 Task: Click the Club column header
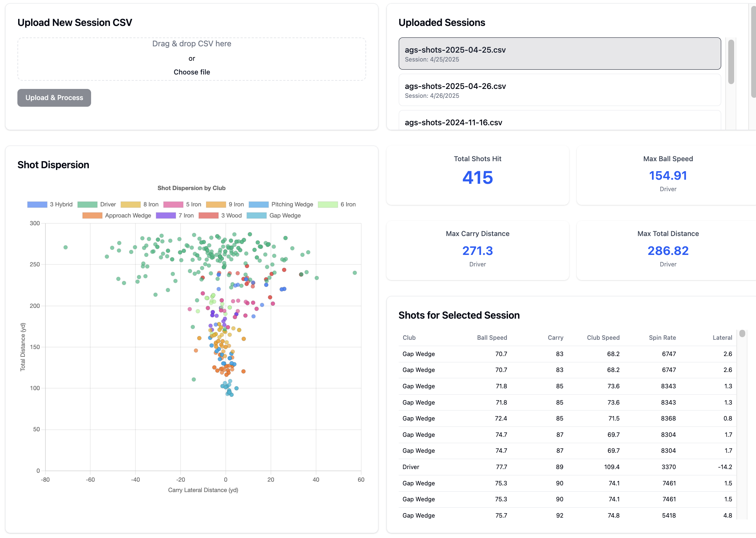(409, 338)
